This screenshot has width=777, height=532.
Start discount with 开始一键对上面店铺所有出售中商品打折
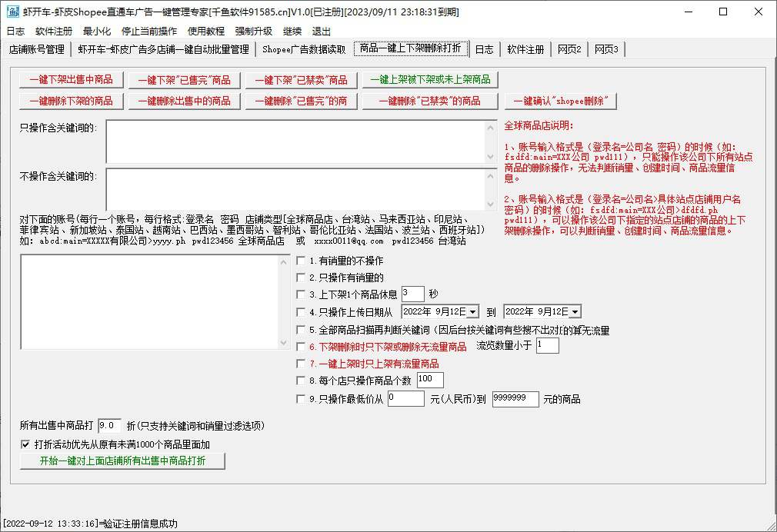[123, 461]
